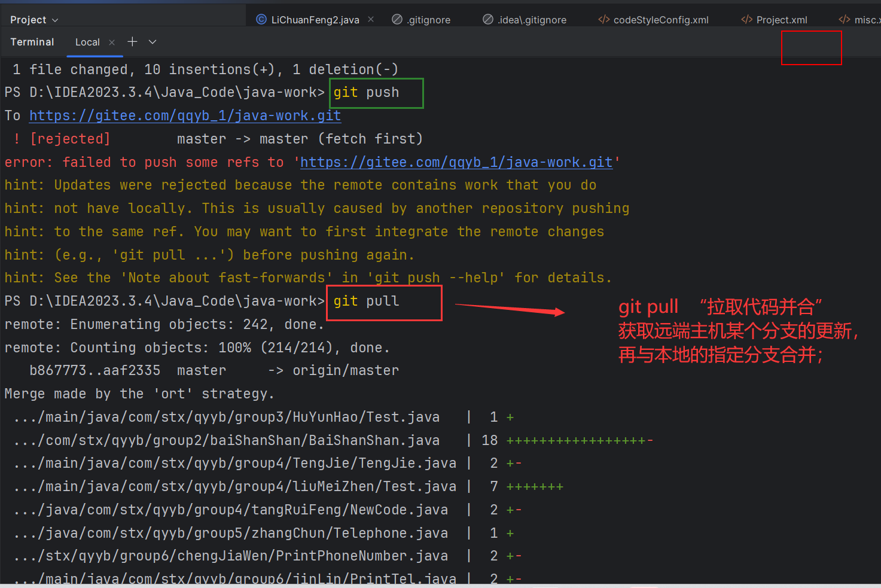Image resolution: width=881 pixels, height=588 pixels.
Task: Click the XML icon on Project.xml tab
Action: point(747,19)
